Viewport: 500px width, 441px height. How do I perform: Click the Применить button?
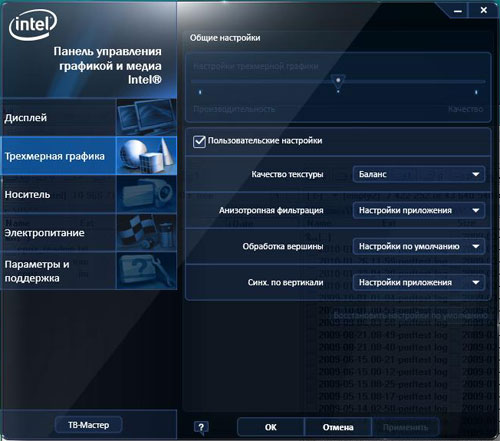pyautogui.click(x=405, y=427)
